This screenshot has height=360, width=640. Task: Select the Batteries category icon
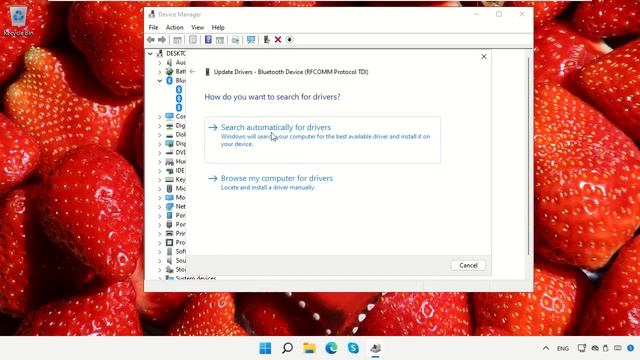pos(169,71)
